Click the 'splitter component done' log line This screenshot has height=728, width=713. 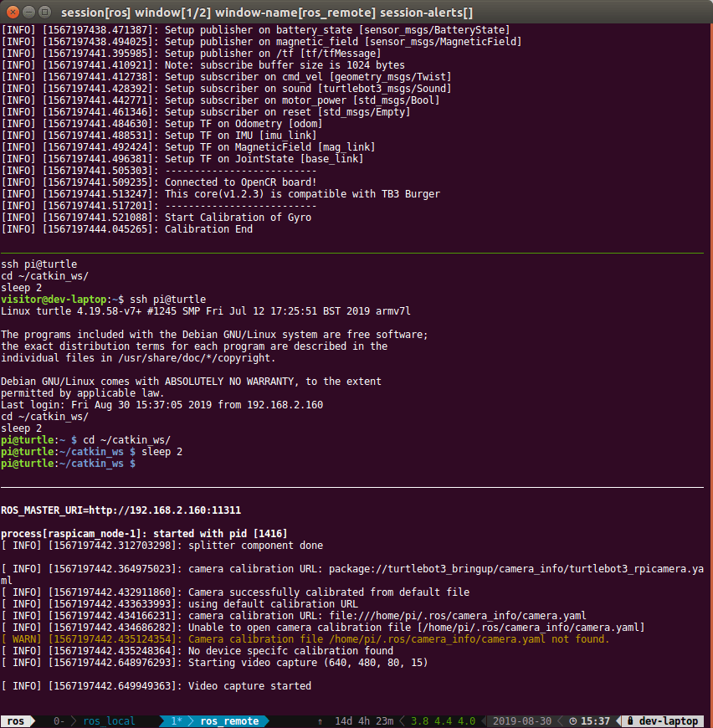point(162,546)
